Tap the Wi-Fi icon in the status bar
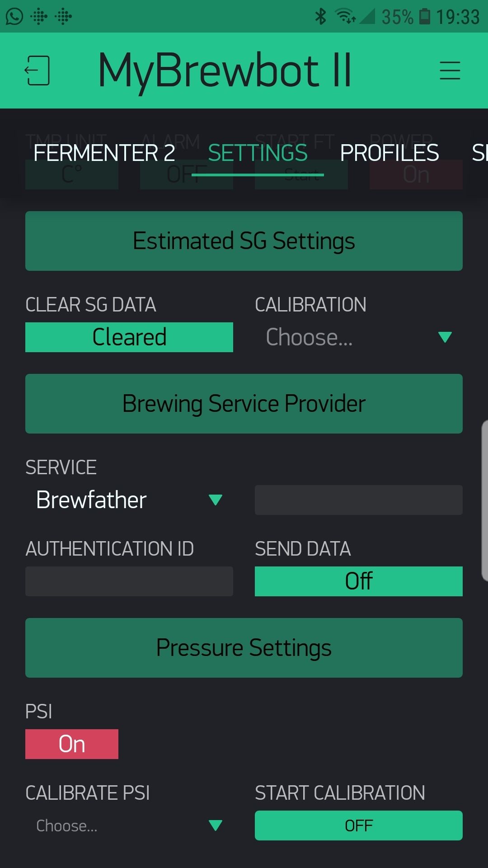Image resolution: width=488 pixels, height=868 pixels. point(344,16)
